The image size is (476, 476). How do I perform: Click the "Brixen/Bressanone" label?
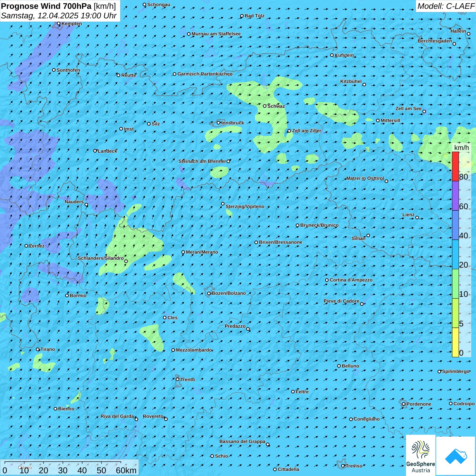point(280,242)
